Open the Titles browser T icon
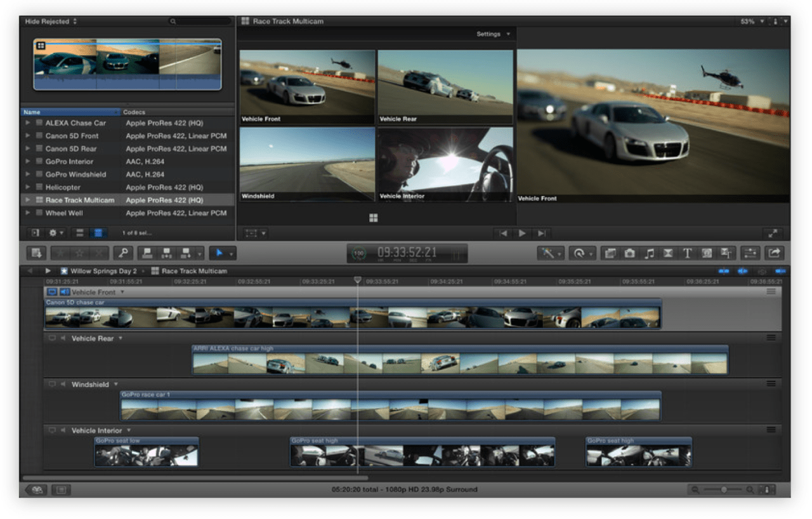 coord(687,253)
